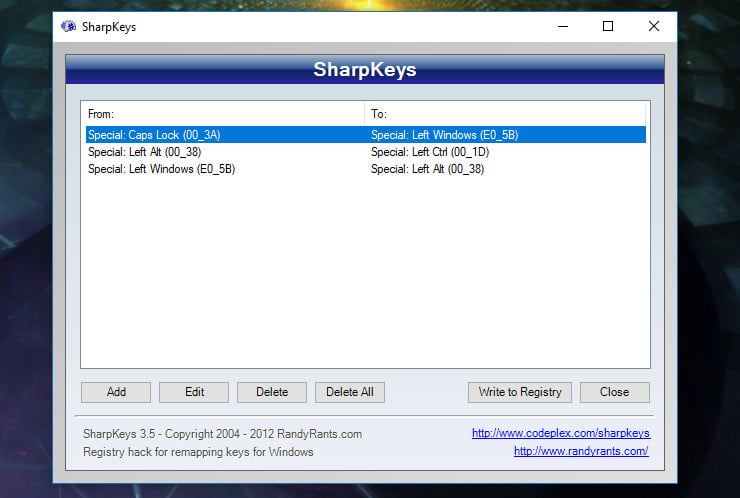
Task: Minimize the SharpKeys window
Action: (x=561, y=27)
